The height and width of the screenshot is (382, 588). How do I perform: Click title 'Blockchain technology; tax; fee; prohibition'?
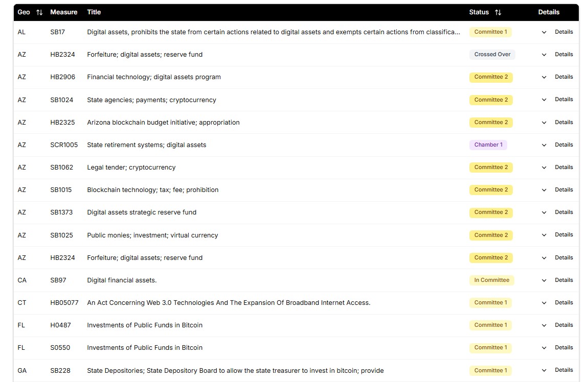pos(153,190)
